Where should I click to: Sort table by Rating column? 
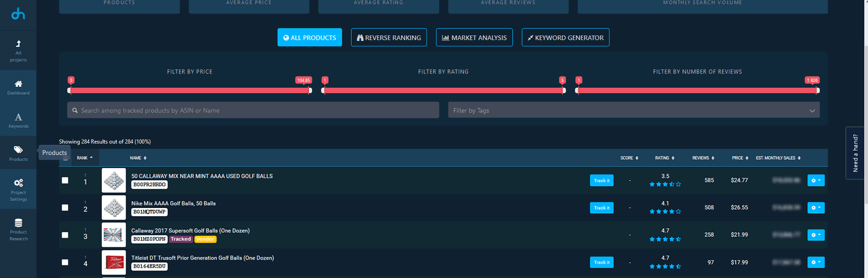665,158
